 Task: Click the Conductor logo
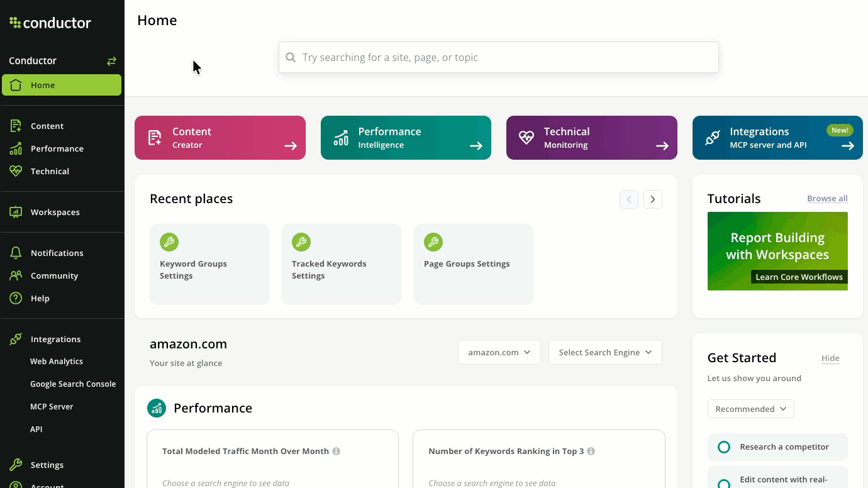coord(50,23)
